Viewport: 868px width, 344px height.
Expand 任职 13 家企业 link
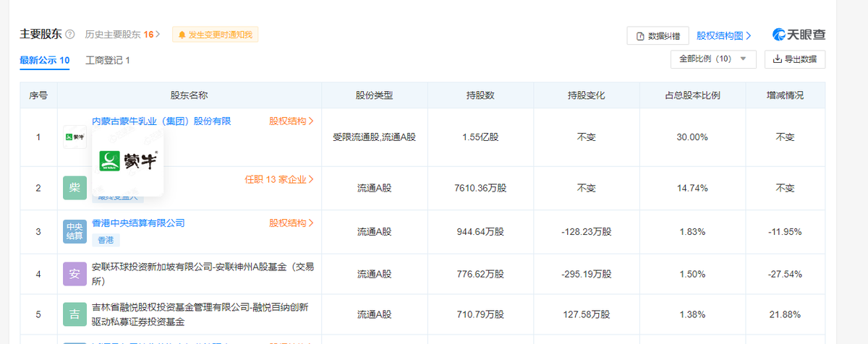280,179
